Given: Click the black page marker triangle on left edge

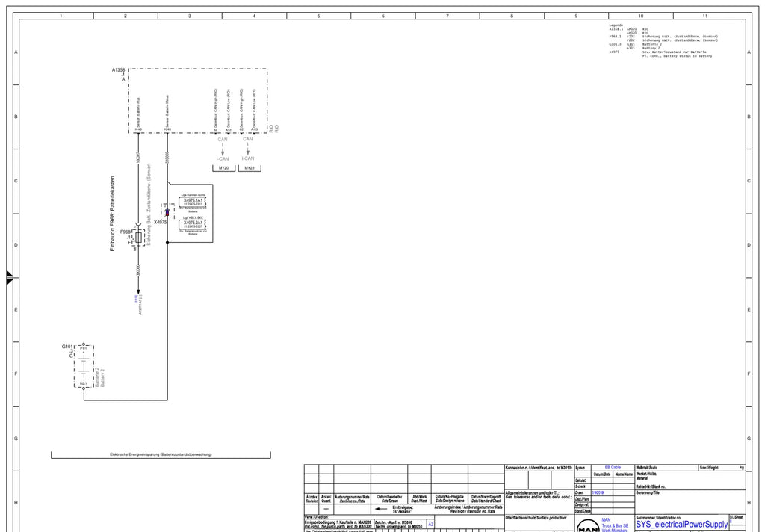Looking at the screenshot, I should [9, 277].
